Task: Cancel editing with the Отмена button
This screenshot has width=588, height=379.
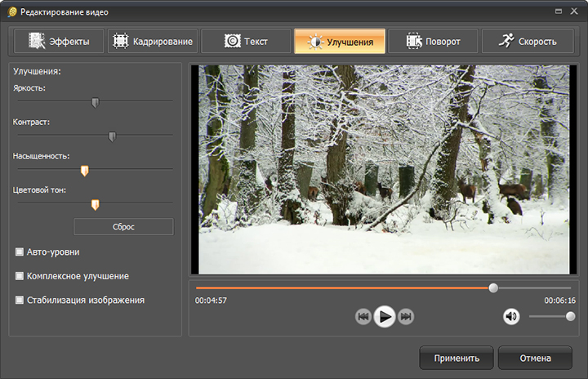Action: point(534,358)
